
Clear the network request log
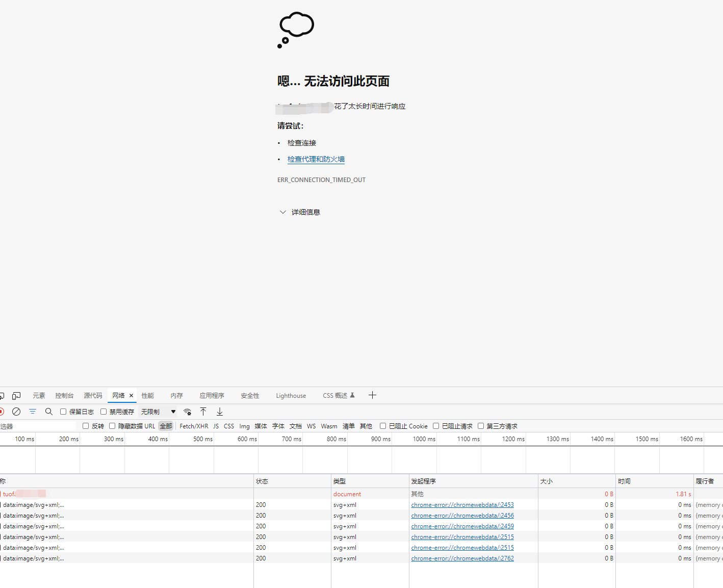(16, 412)
